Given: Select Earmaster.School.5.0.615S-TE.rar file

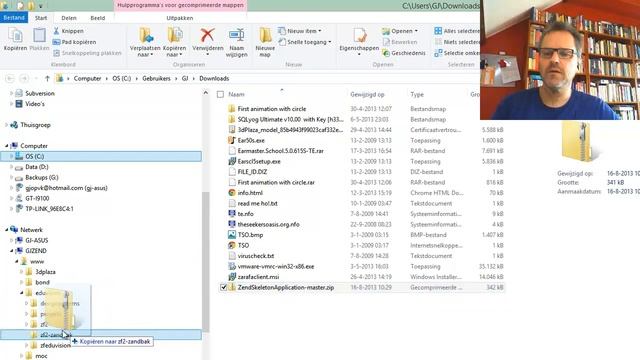Looking at the screenshot, I should click(280, 151).
